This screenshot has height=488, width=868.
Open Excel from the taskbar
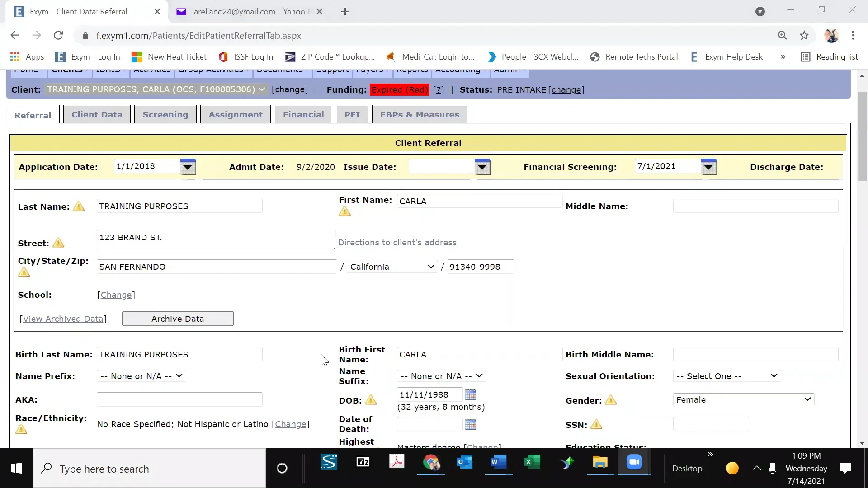[x=533, y=463]
